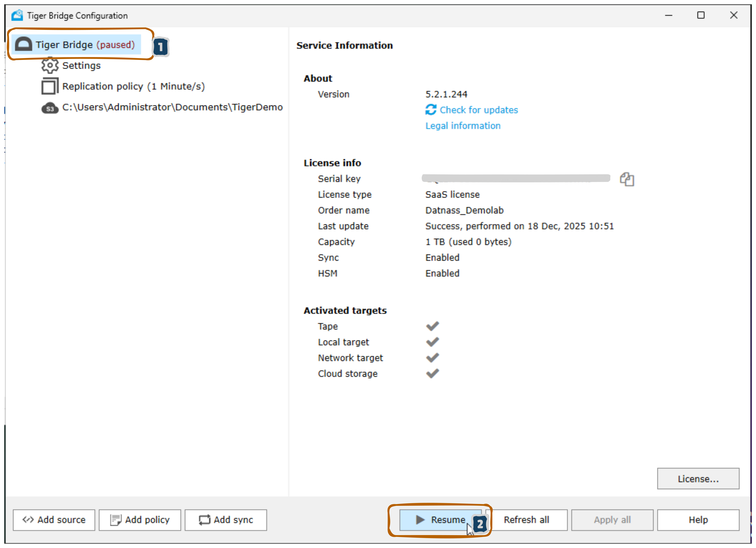This screenshot has height=548, width=756.
Task: Click the Add source button
Action: 54,520
